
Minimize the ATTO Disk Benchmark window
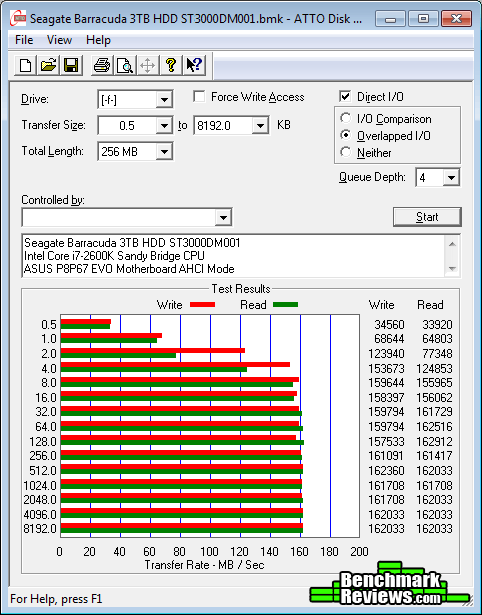pyautogui.click(x=390, y=18)
